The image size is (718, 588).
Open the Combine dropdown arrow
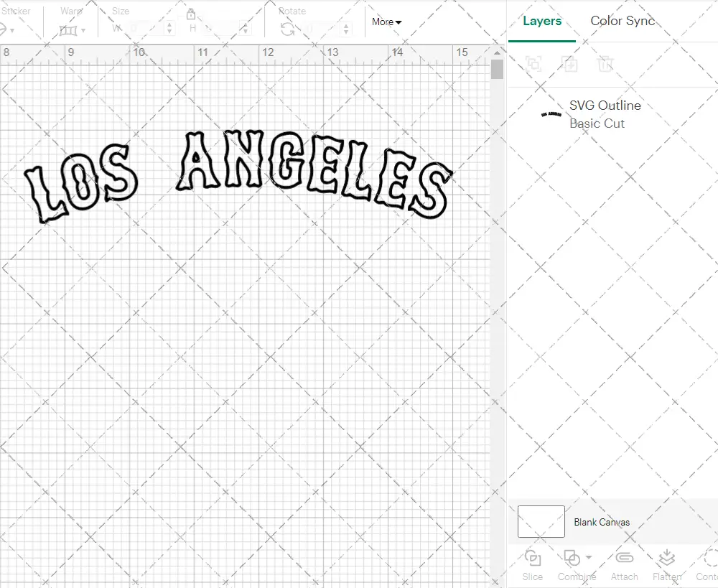click(x=589, y=558)
